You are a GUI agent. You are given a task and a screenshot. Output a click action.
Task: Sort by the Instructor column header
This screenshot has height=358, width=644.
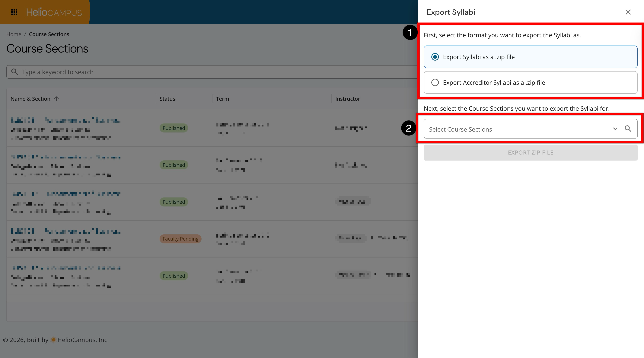[x=347, y=99]
